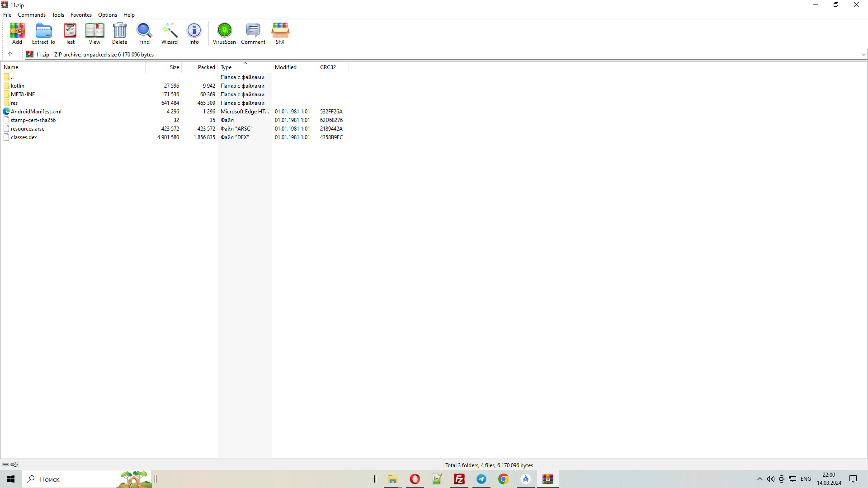This screenshot has height=488, width=868.
Task: Expand the archive path dropdown
Action: coord(863,55)
